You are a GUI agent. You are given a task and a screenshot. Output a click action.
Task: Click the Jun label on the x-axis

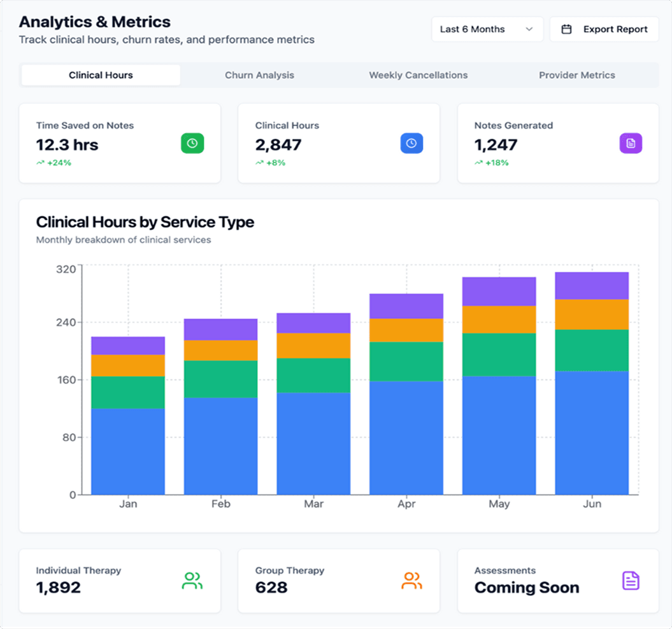[x=592, y=504]
